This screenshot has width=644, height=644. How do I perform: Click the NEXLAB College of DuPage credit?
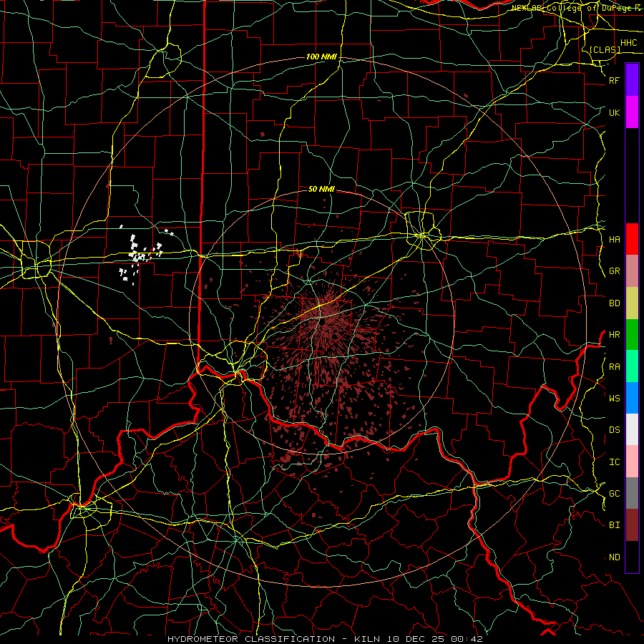click(x=577, y=8)
